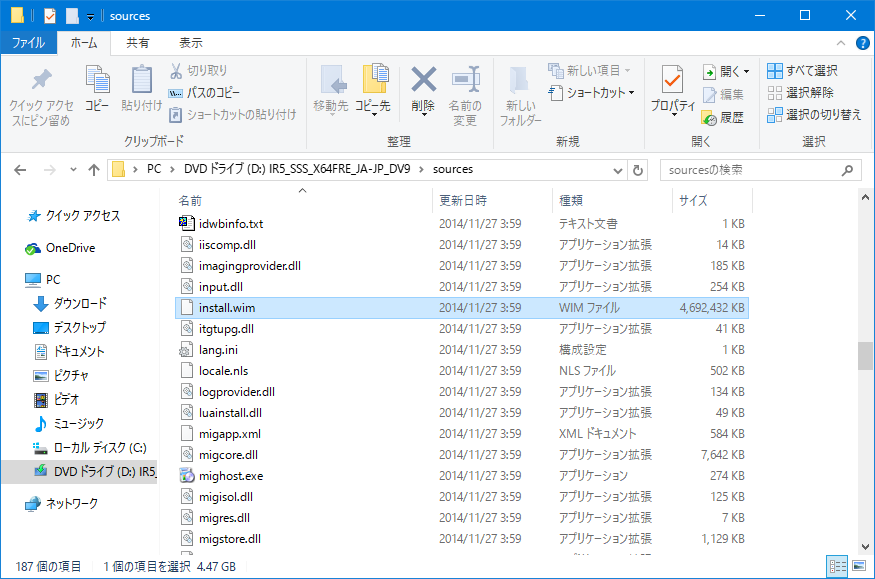Select the install.wim file name
This screenshot has height=579, width=875.
[227, 308]
